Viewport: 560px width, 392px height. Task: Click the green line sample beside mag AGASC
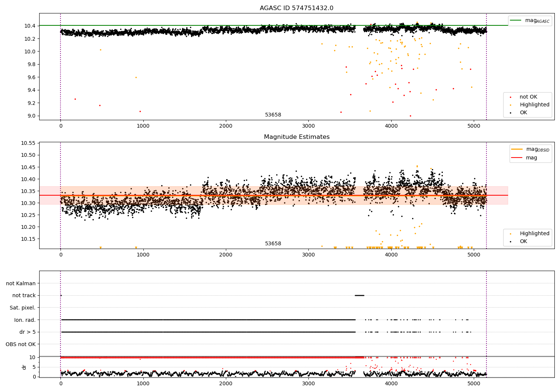(x=516, y=21)
